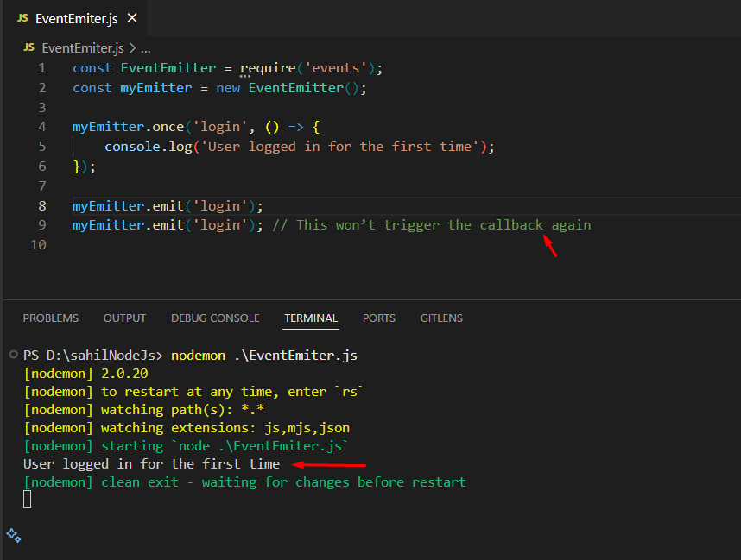Open the OUTPUT panel tab
The width and height of the screenshot is (741, 560).
click(x=124, y=318)
